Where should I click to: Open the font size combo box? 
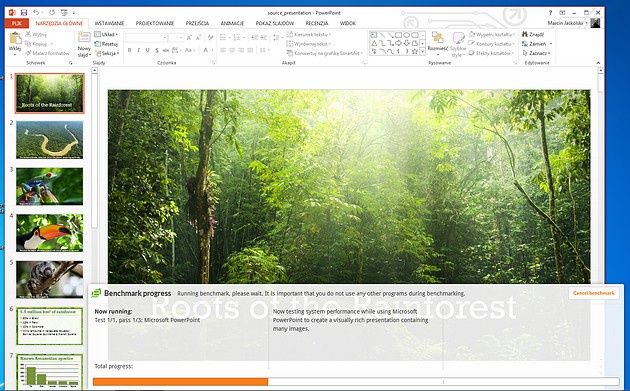pyautogui.click(x=176, y=38)
